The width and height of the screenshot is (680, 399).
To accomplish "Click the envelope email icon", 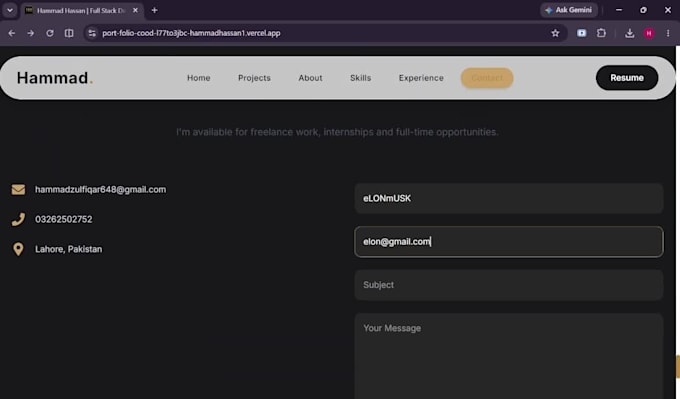I will 18,190.
